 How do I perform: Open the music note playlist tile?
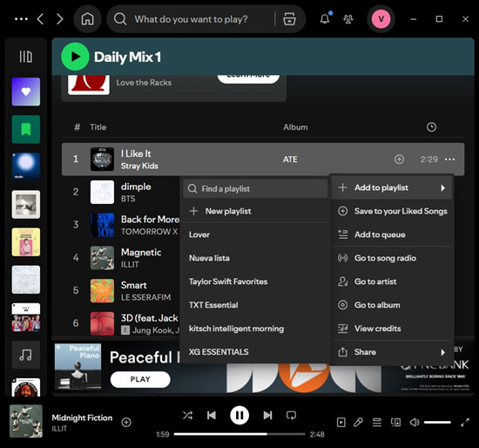coord(25,355)
